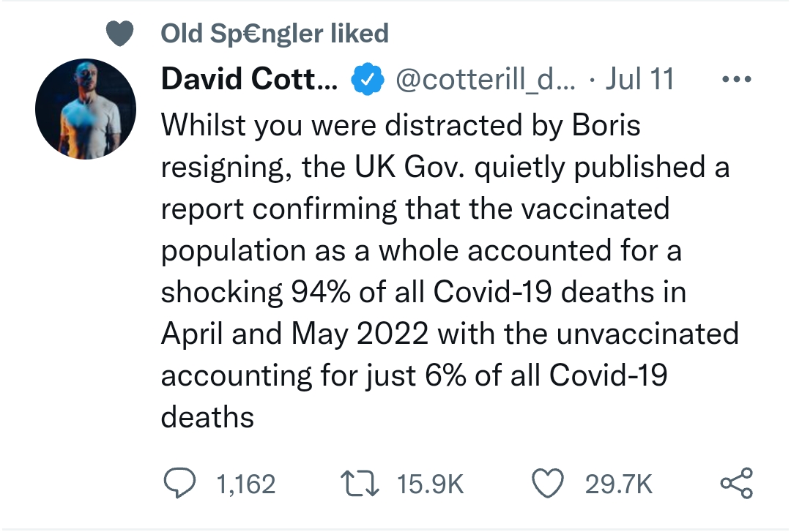Open tweet via 'Whilst you were distracted' line
This screenshot has height=532, width=791.
coord(401,125)
